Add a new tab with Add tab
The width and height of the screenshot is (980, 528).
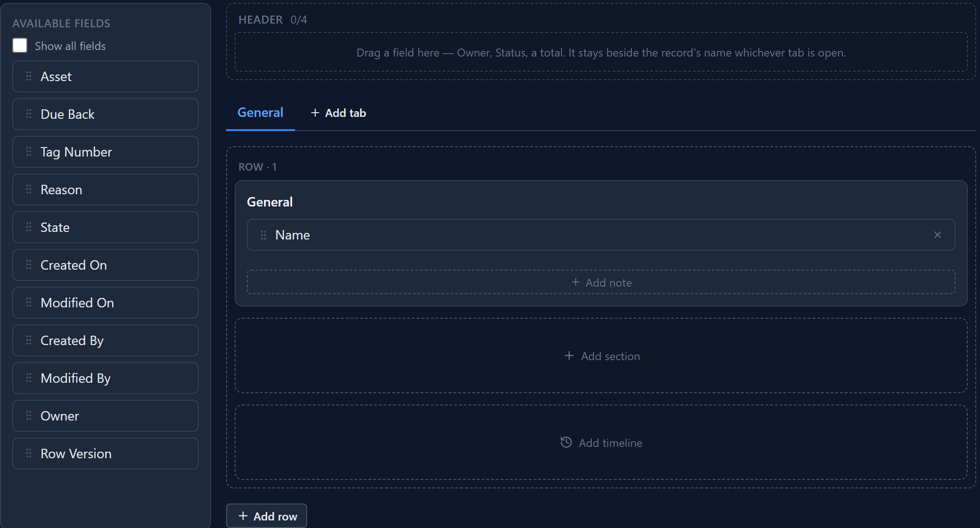(338, 113)
